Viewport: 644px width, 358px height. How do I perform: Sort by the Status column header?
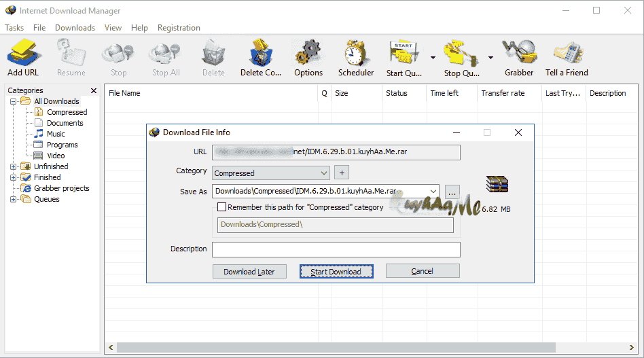tap(405, 93)
